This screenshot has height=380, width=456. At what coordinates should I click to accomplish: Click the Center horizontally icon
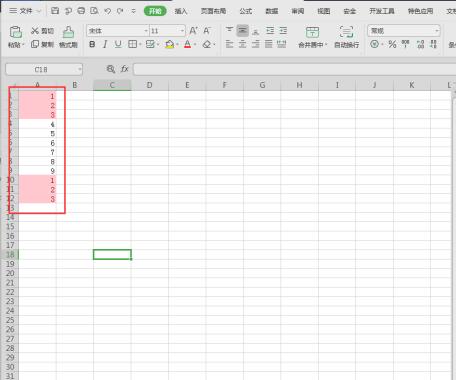243,44
